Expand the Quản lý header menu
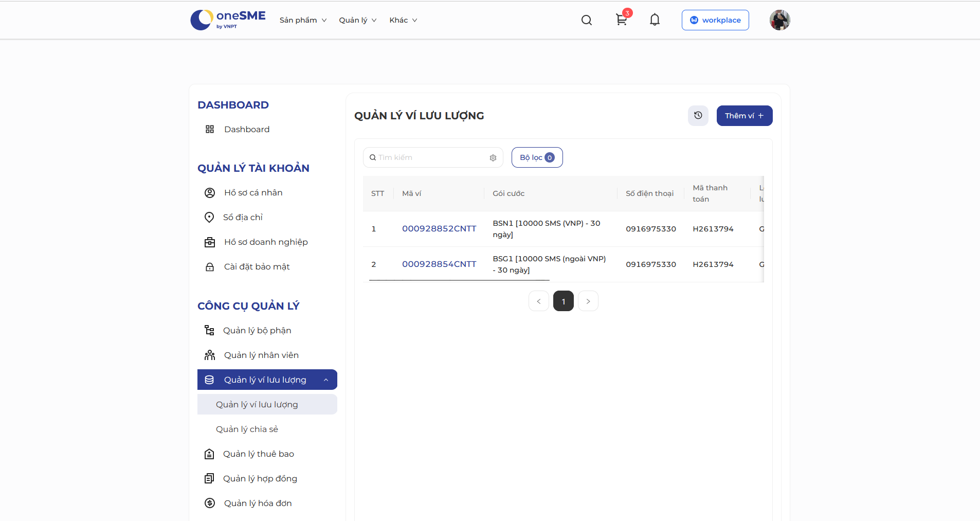This screenshot has width=980, height=521. [358, 20]
